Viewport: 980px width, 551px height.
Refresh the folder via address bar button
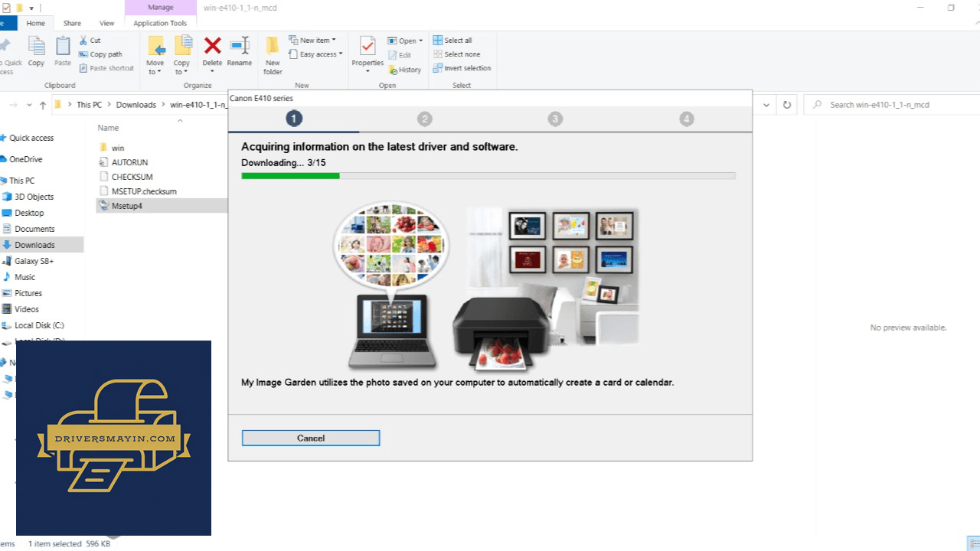[786, 105]
